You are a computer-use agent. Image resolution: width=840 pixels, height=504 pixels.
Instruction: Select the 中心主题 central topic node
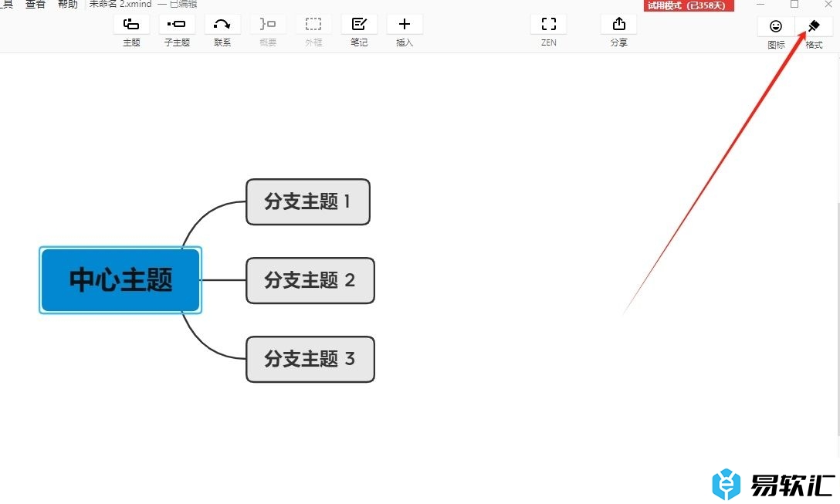click(120, 280)
